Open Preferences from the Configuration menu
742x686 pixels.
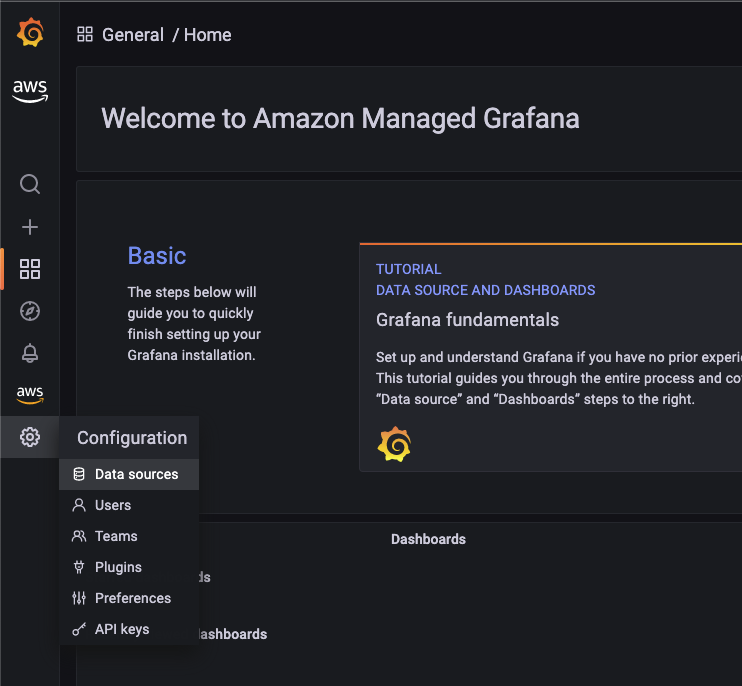(129, 598)
